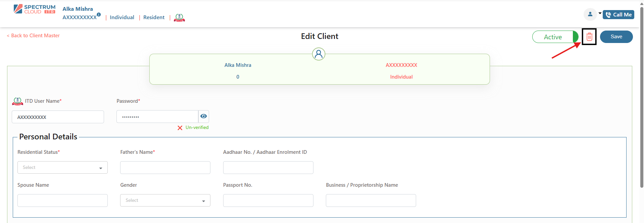644x223 pixels.
Task: Click the info icon beside header PAN
Action: coord(99,14)
